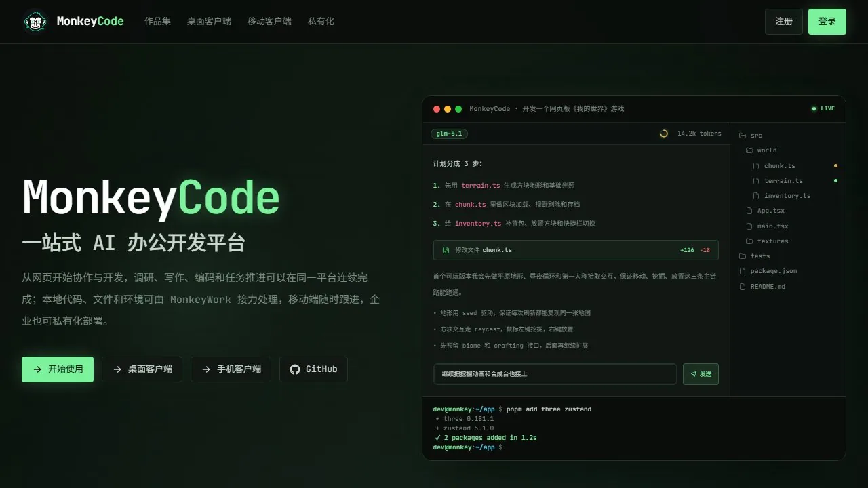
Task: Click the 修改文件 chunk.ts change card
Action: pos(576,250)
